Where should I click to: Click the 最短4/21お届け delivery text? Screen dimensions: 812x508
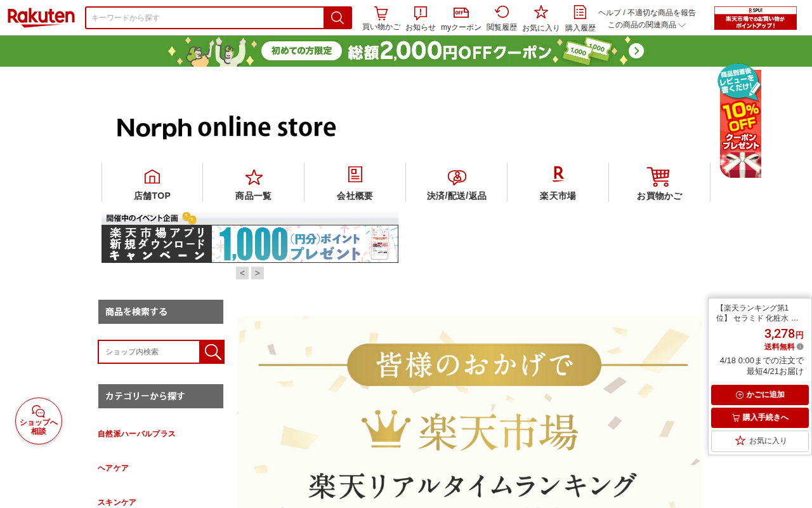click(775, 371)
